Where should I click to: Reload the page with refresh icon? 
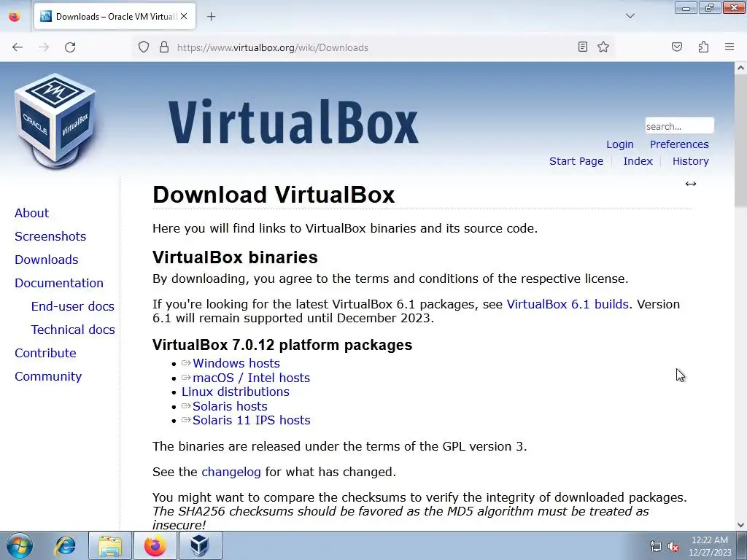[x=70, y=47]
